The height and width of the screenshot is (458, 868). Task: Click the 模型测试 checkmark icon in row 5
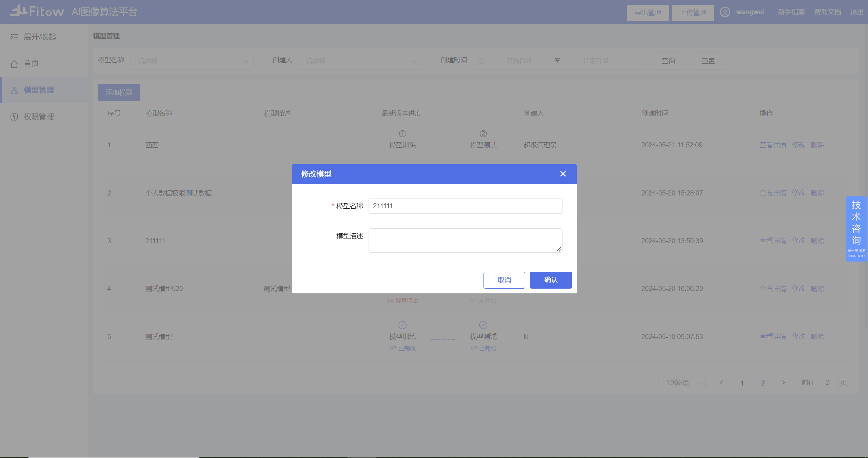click(x=483, y=325)
